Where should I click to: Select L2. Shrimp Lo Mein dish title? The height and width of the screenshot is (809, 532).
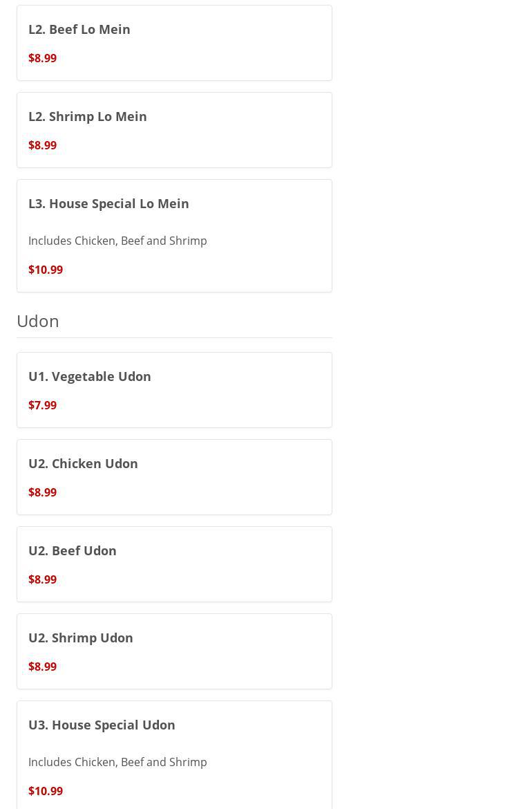(x=88, y=117)
